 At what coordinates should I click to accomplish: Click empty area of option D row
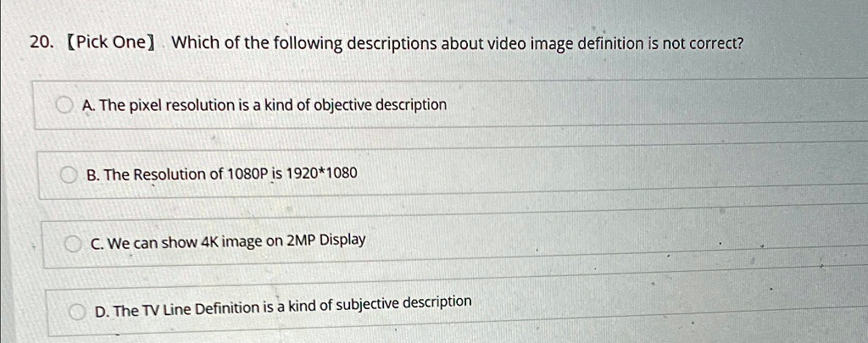click(661, 307)
